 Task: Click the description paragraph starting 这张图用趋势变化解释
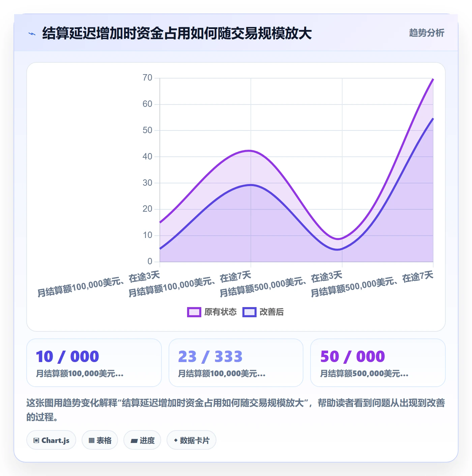[x=236, y=410]
